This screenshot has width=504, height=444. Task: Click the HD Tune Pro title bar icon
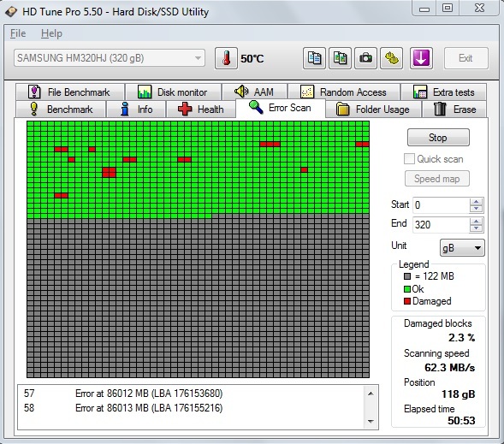[11, 12]
